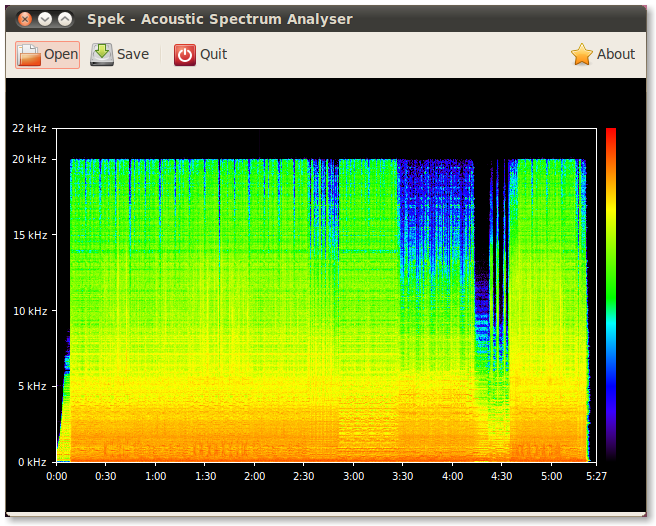Close the Spek window
Screen dimensions: 656x526
[x=26, y=19]
